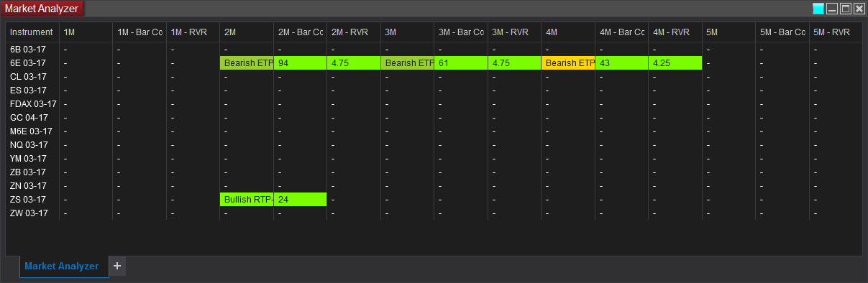Click the bar count cell showing 24
This screenshot has width=868, height=283.
point(300,199)
